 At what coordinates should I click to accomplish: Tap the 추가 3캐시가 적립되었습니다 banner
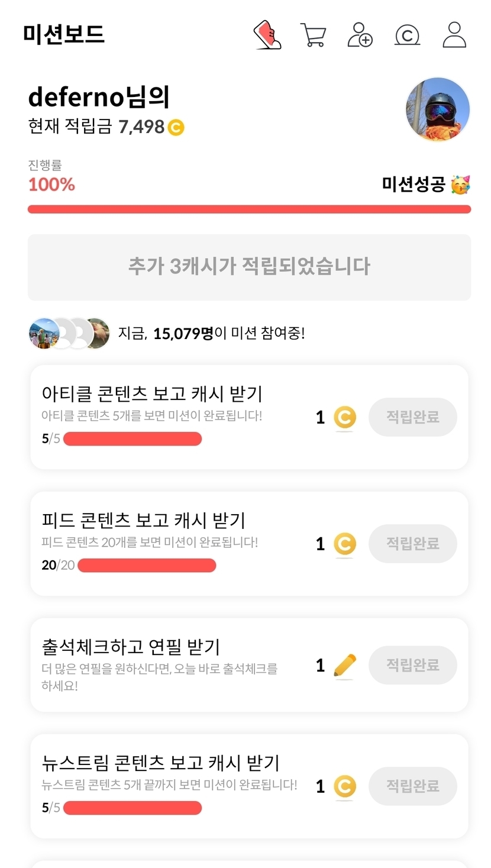click(x=249, y=267)
